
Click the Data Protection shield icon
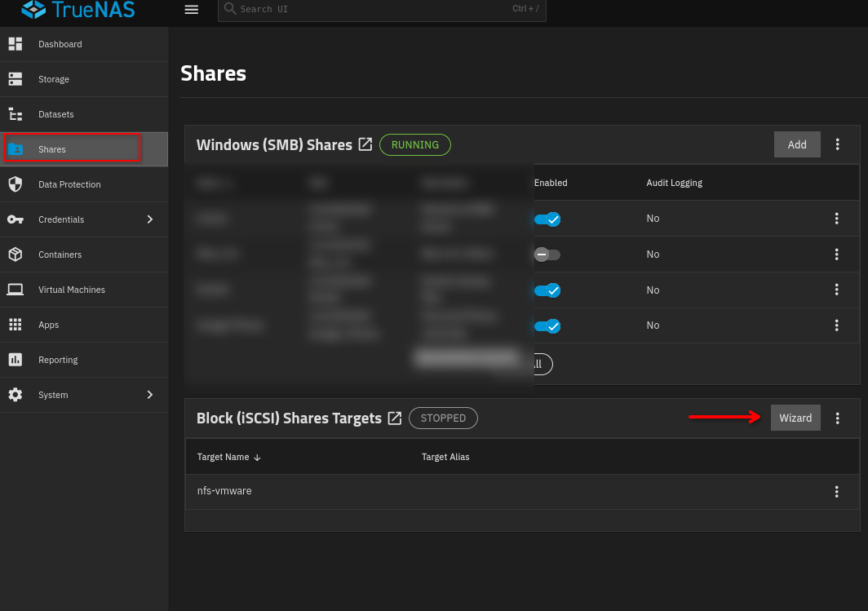[15, 184]
